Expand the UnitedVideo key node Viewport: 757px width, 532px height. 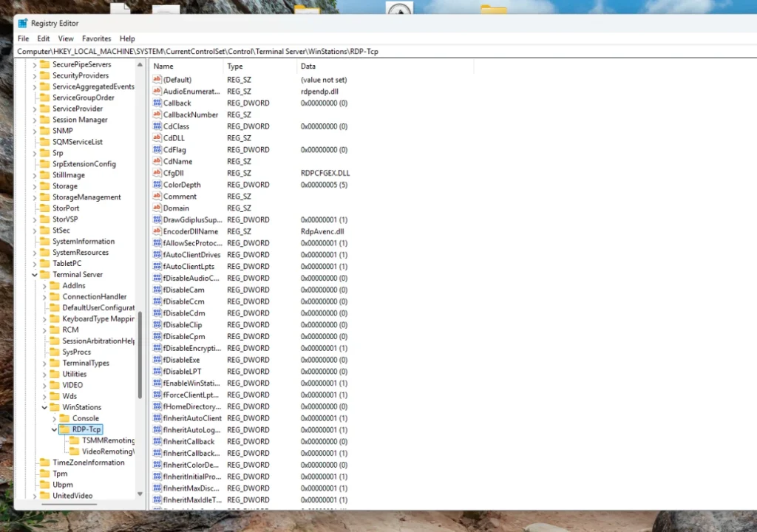coord(35,496)
